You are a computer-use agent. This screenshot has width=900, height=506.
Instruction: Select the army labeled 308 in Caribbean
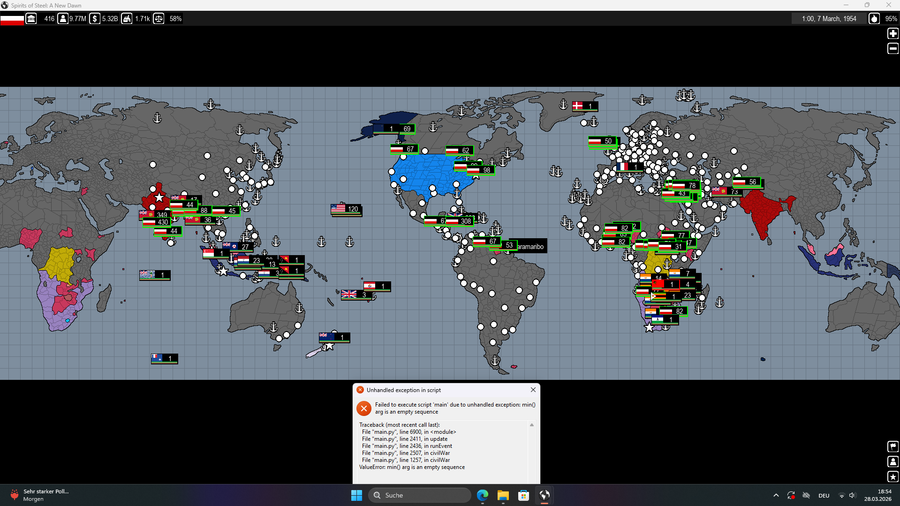point(459,221)
